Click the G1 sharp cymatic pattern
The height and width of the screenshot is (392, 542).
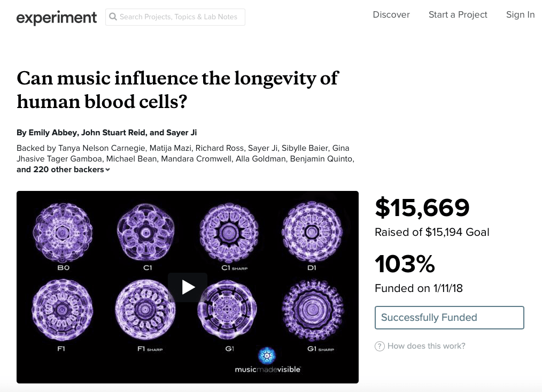pos(312,310)
